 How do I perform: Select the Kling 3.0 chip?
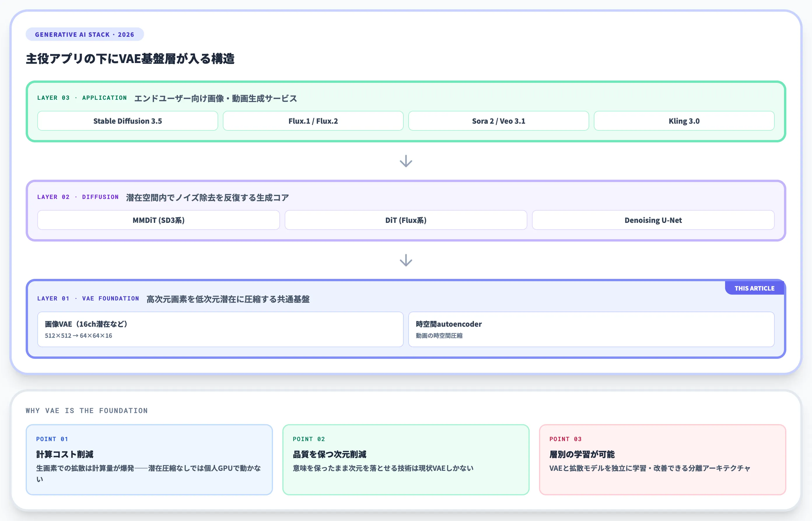(x=684, y=121)
